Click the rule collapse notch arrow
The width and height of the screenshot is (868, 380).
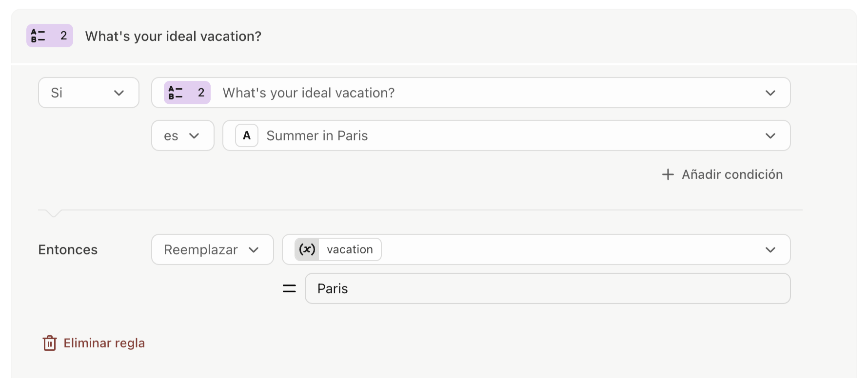[53, 213]
